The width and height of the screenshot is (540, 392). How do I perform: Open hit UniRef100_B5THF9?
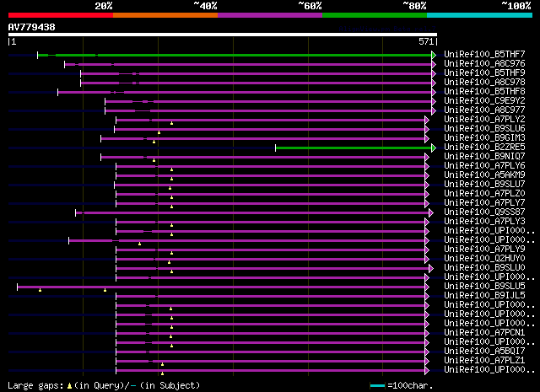[484, 73]
